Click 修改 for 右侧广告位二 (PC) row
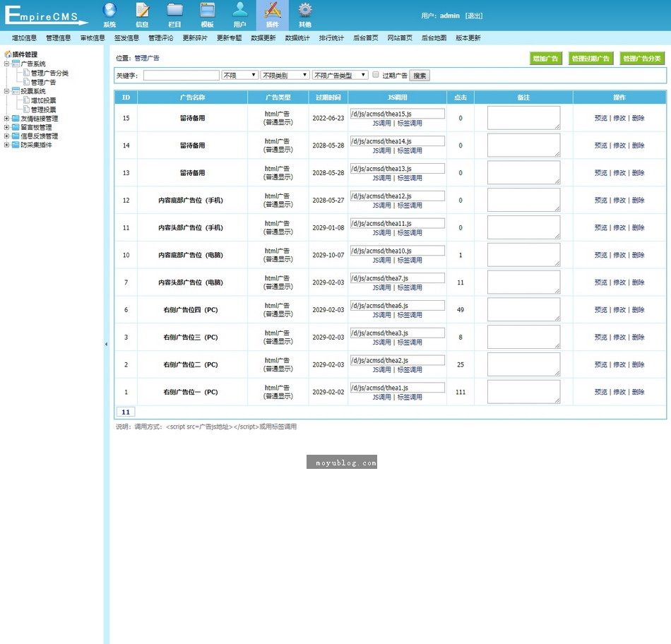 tap(619, 364)
